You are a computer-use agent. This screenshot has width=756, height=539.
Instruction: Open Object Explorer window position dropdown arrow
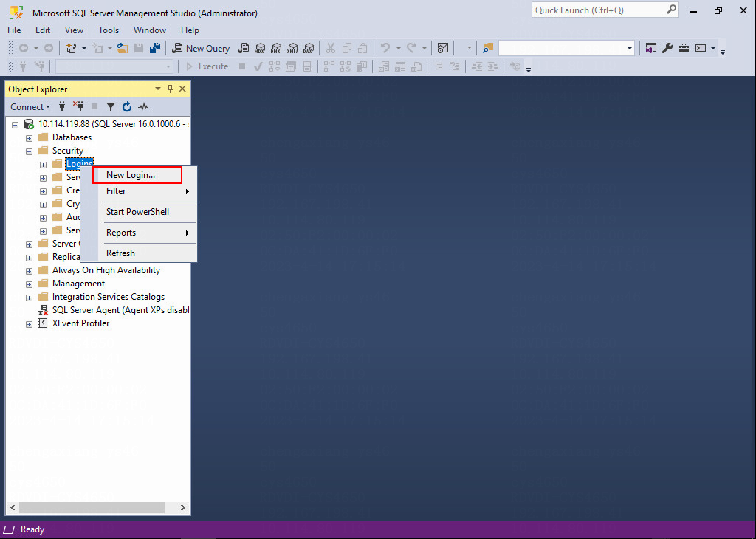click(158, 89)
